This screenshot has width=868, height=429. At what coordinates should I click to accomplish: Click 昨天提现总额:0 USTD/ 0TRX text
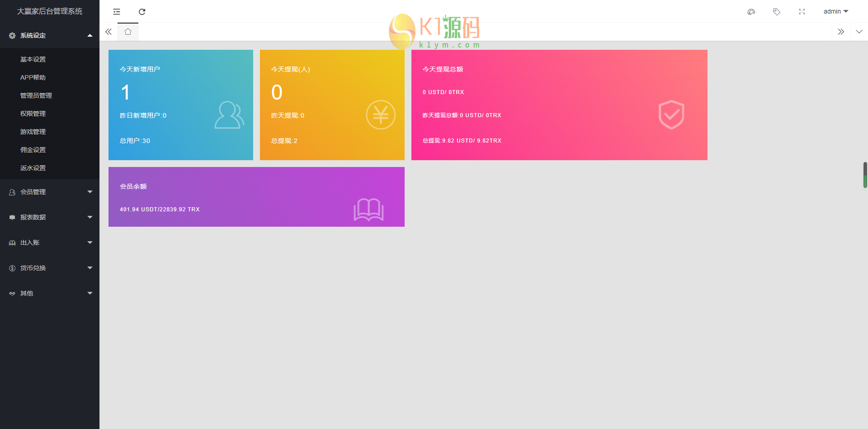pos(462,115)
